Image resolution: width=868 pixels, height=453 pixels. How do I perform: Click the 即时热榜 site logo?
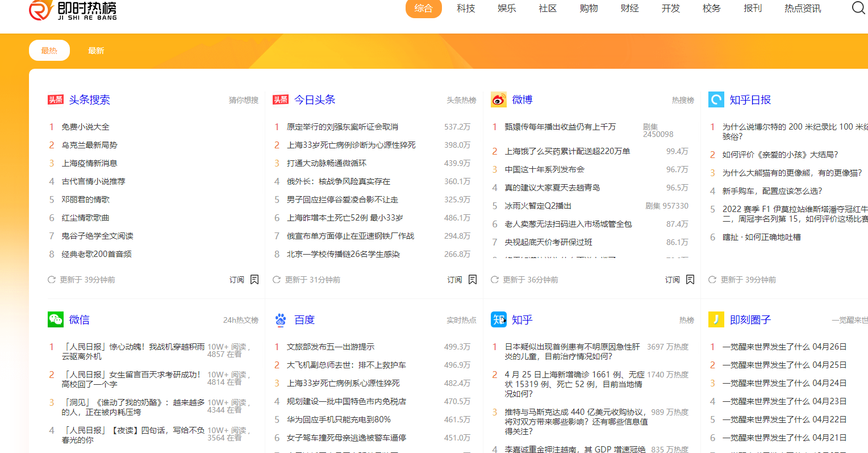pos(73,10)
